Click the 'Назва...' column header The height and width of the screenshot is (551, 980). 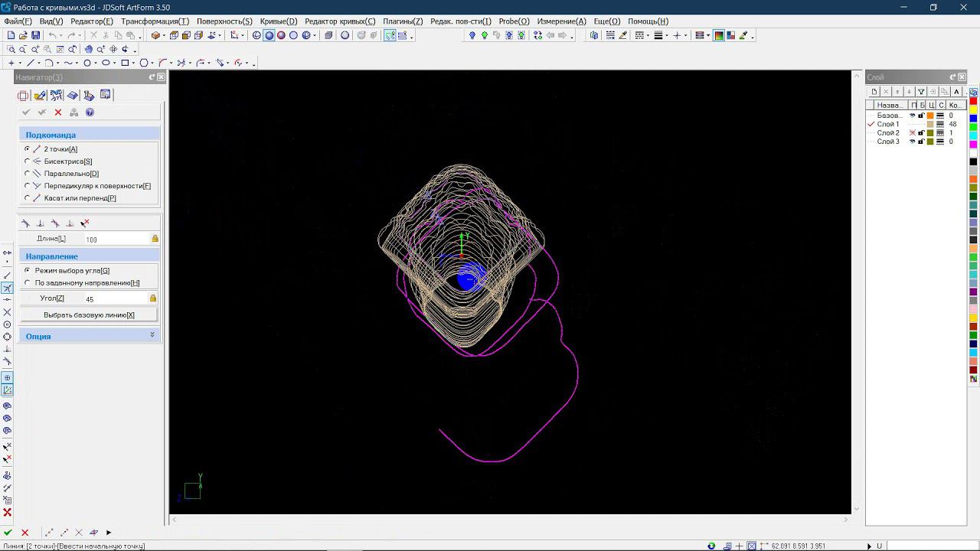890,105
